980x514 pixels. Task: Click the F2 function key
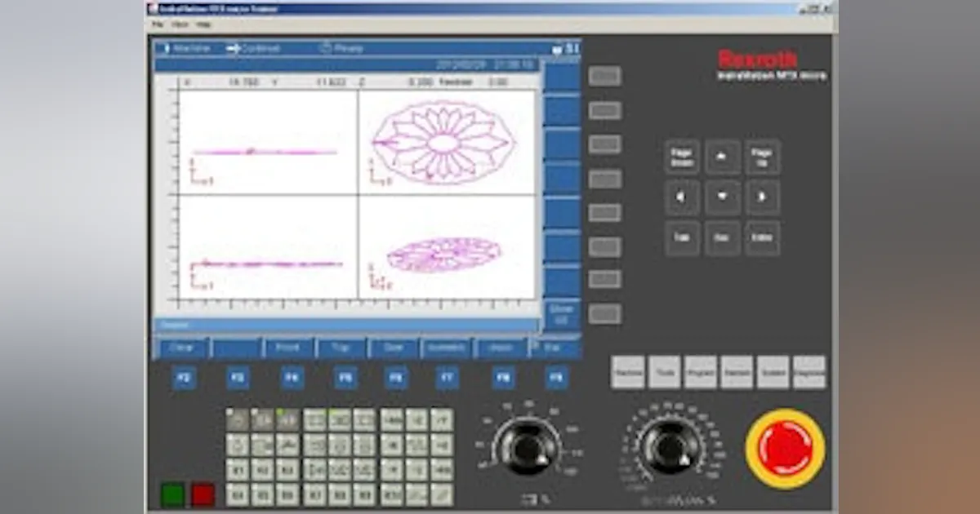click(184, 378)
